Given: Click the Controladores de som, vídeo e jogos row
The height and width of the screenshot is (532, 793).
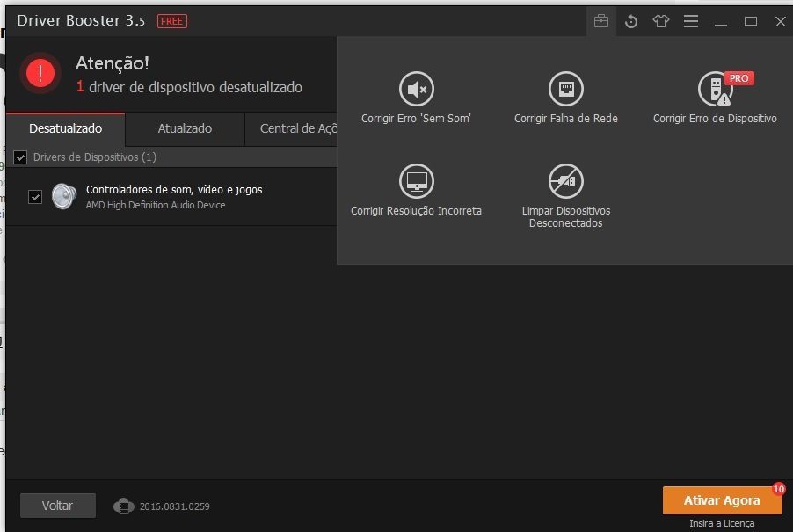Looking at the screenshot, I should point(171,197).
